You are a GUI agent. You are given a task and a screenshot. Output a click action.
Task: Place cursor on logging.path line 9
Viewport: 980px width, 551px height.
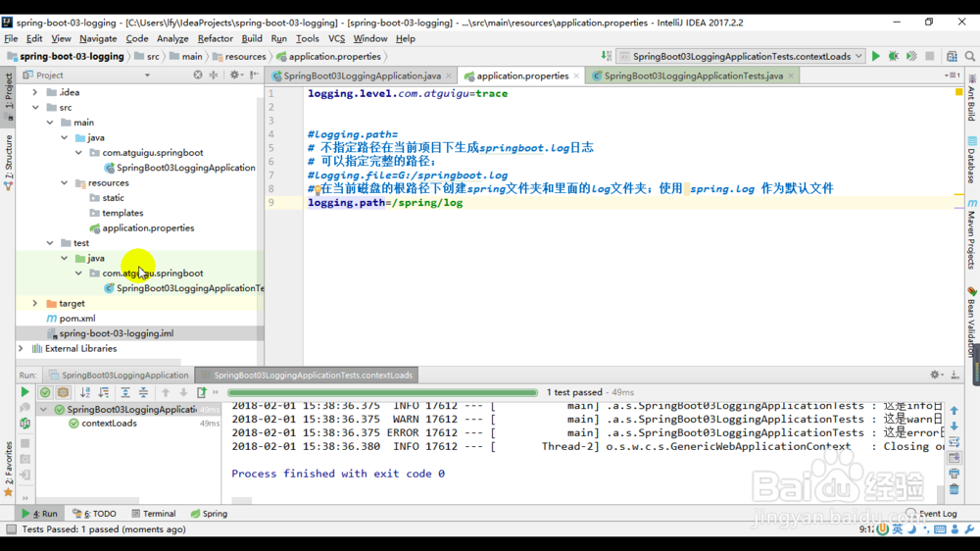pyautogui.click(x=385, y=203)
